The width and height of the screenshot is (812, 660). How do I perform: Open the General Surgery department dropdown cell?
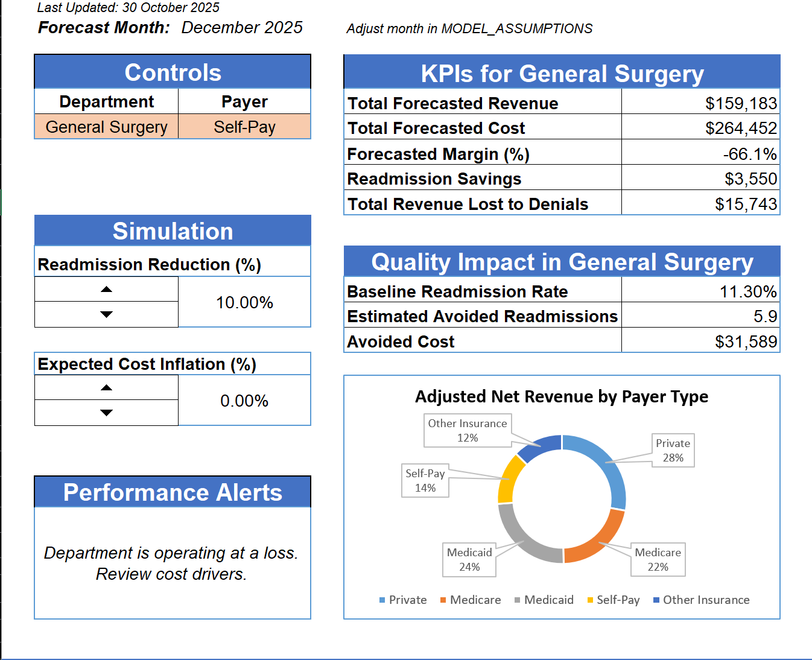(x=107, y=127)
